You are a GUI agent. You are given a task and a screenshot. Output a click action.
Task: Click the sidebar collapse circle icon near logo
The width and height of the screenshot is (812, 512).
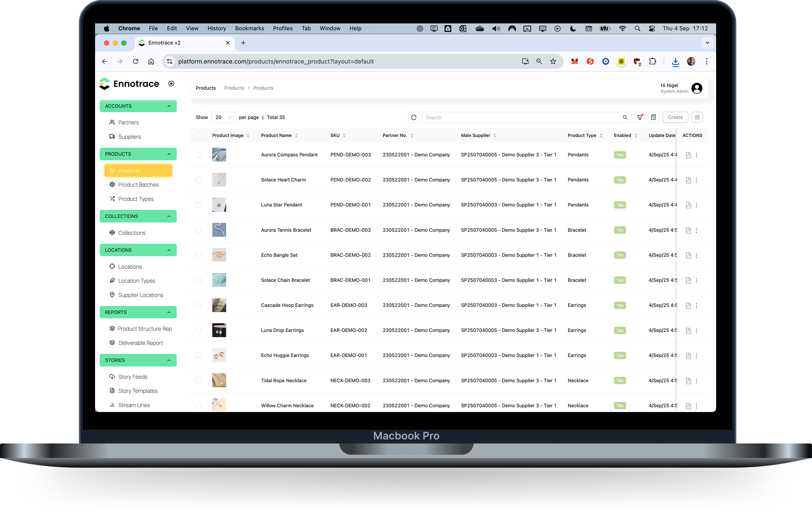(x=171, y=84)
